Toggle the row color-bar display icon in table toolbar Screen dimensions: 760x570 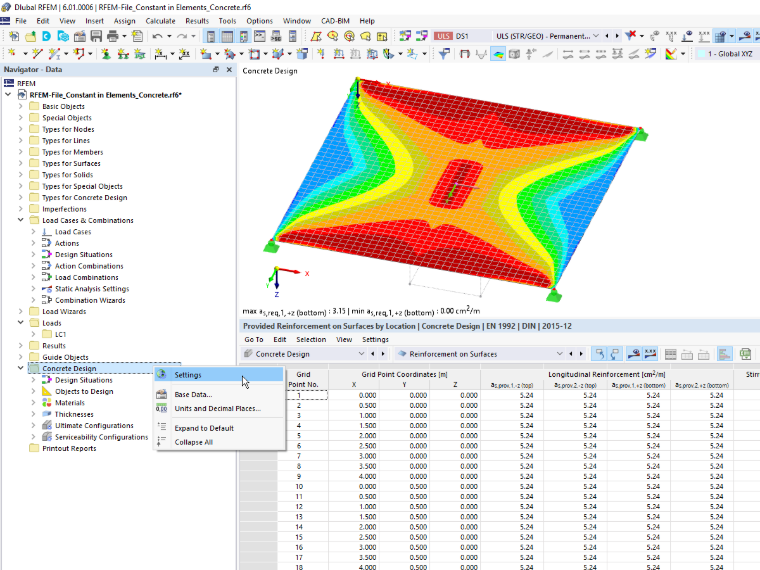click(724, 354)
